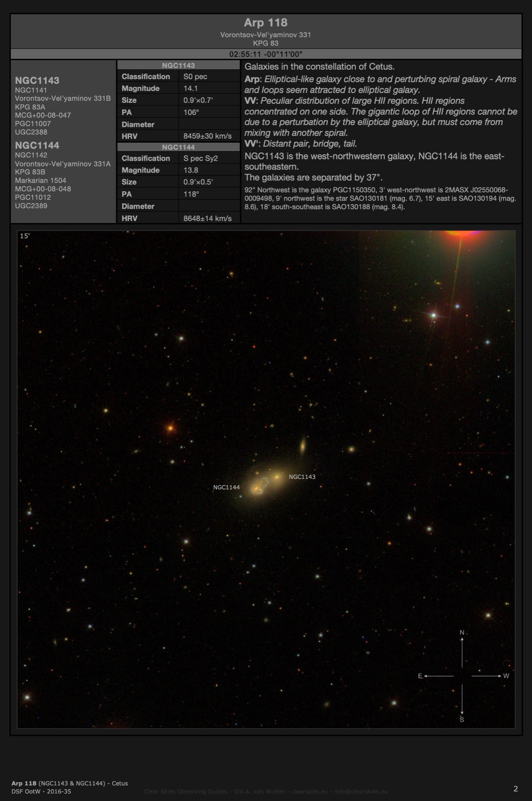
Task: Select size value 0.9'×0.5'
Action: 198,182
